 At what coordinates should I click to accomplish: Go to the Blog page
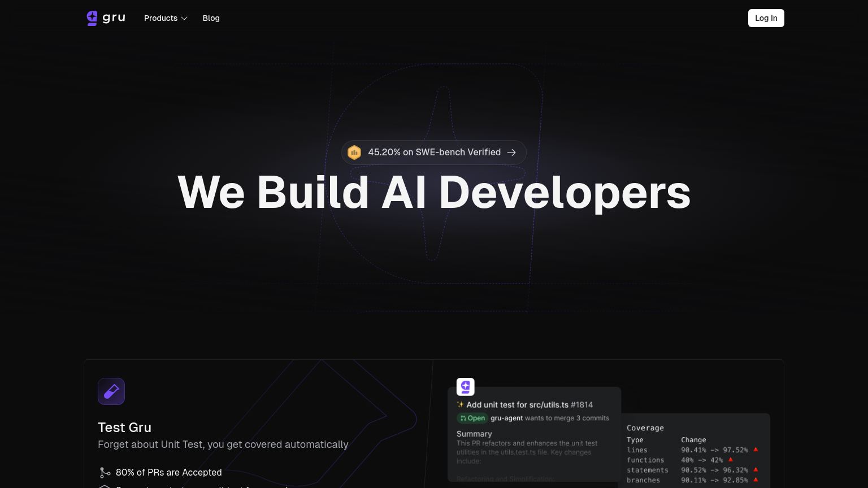(211, 18)
